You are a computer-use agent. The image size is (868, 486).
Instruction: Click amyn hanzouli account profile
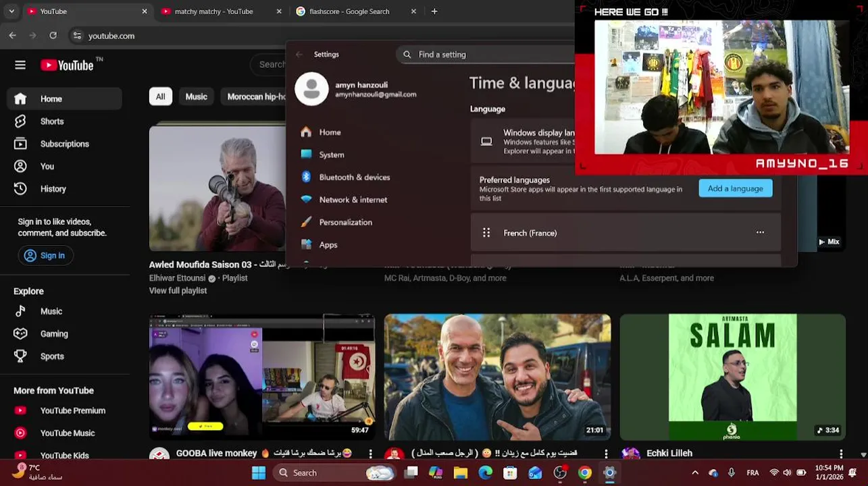pos(356,89)
